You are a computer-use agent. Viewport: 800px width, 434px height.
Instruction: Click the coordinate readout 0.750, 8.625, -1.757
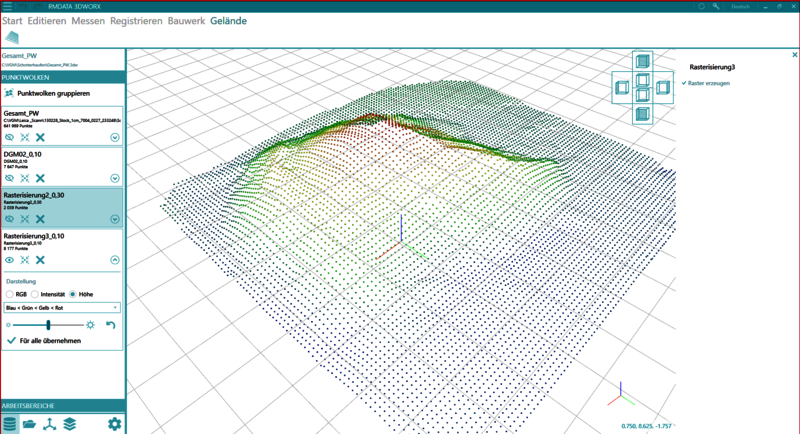pyautogui.click(x=646, y=426)
